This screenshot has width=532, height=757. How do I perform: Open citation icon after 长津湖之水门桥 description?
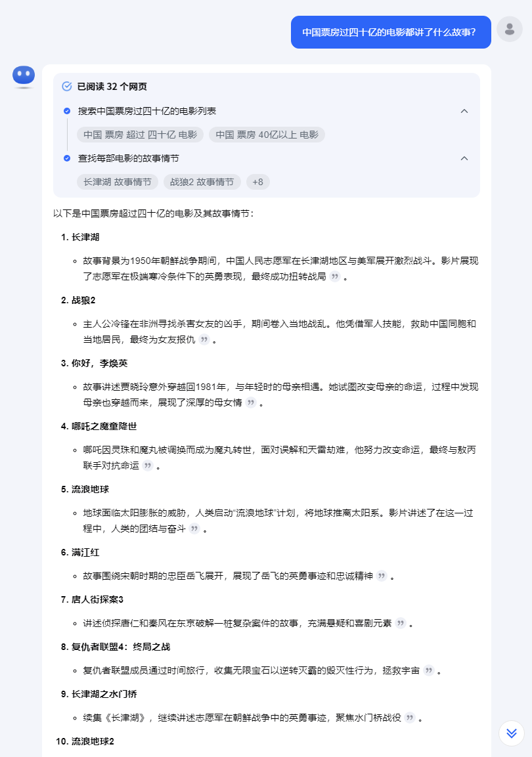[x=410, y=718]
